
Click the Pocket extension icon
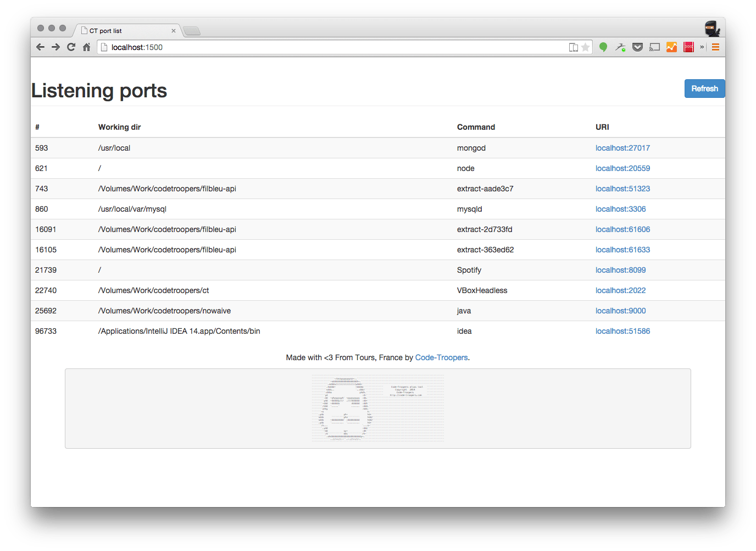tap(637, 47)
